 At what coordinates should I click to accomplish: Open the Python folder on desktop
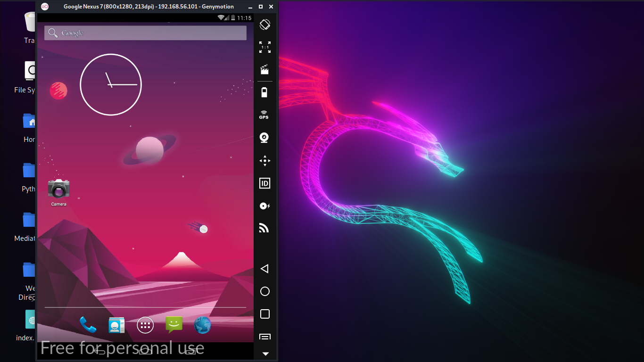[x=29, y=177]
